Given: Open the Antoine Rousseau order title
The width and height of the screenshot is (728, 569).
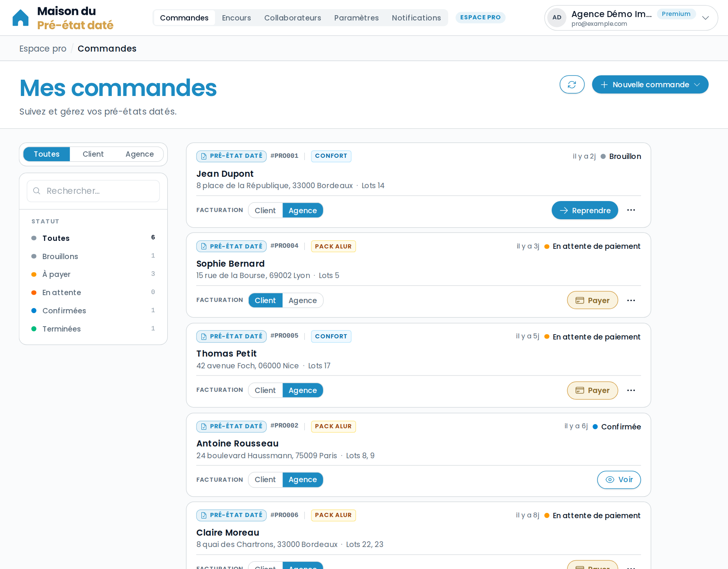Looking at the screenshot, I should click(x=237, y=443).
